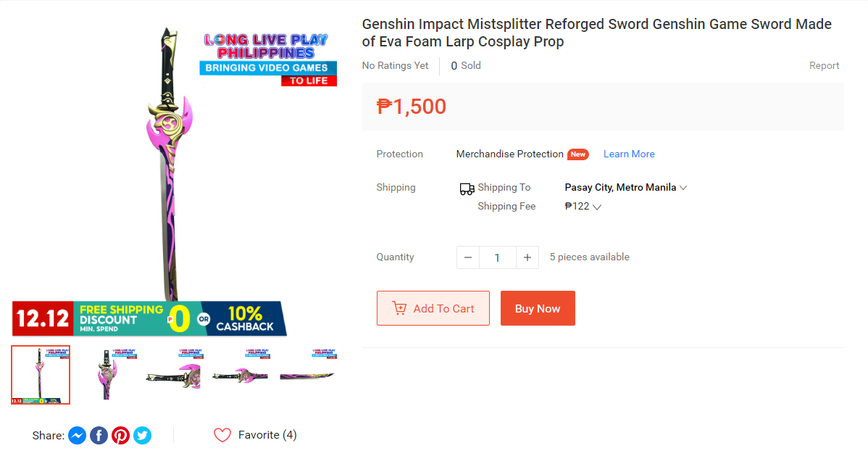This screenshot has width=868, height=451.
Task: Open the Learn More protection link
Action: 629,154
